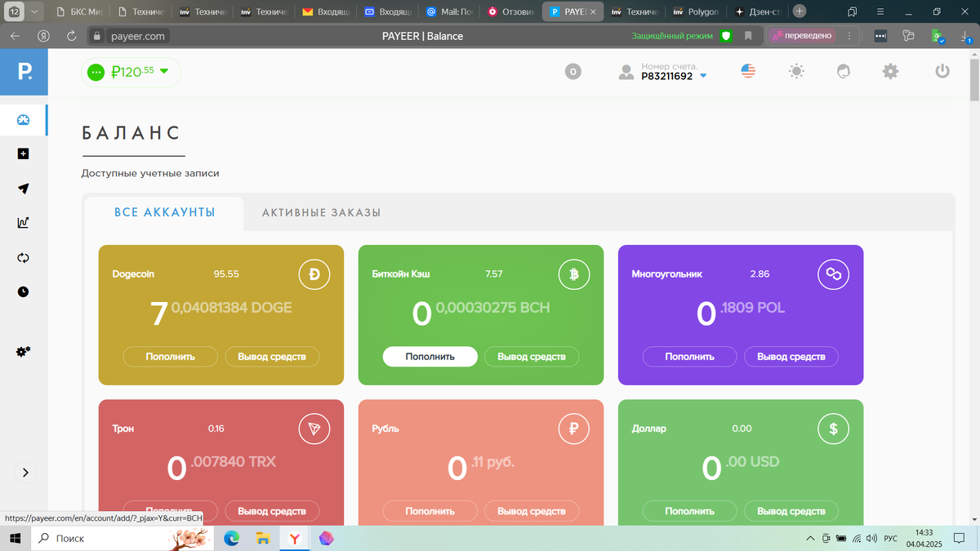This screenshot has height=551, width=980.
Task: Toggle light theme with the sun icon
Action: (796, 72)
